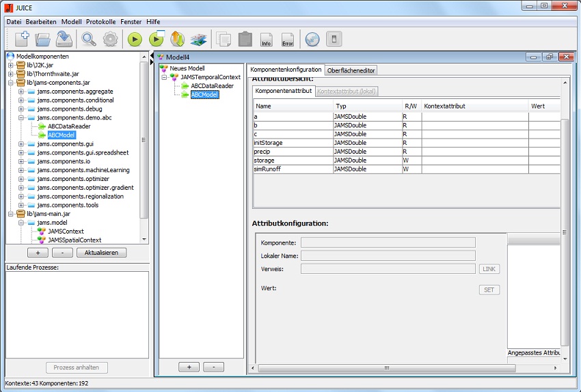Click the globe icon in toolbar

(x=312, y=39)
